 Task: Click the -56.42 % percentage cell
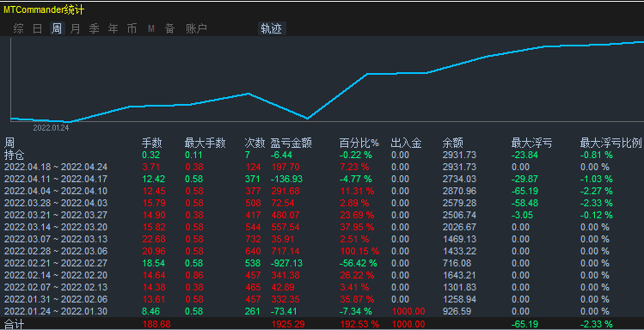(x=359, y=263)
